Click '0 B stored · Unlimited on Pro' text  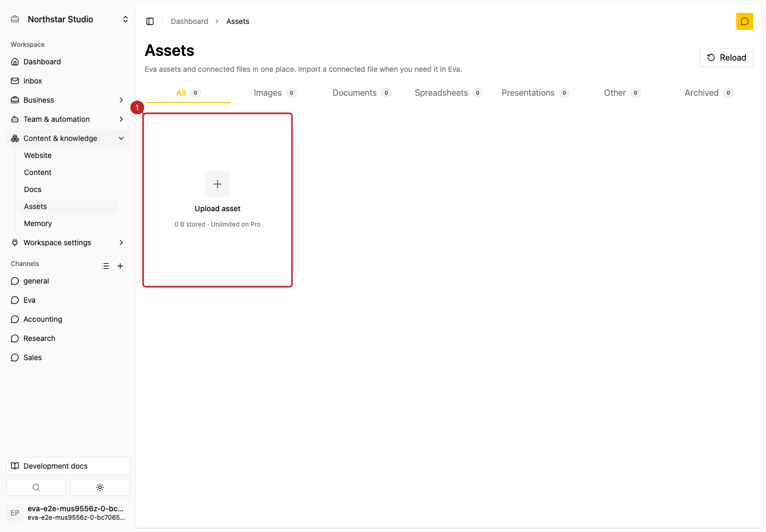pyautogui.click(x=218, y=225)
